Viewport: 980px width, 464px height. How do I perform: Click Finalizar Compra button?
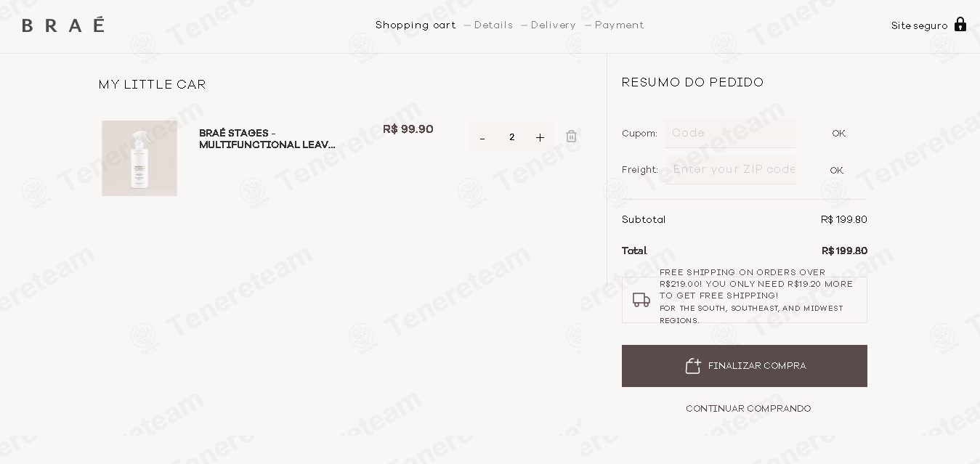pos(745,366)
